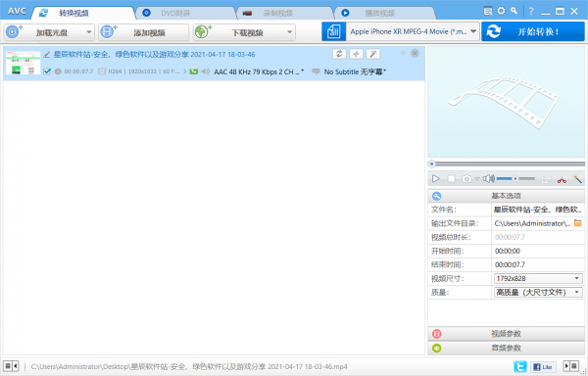Toggle the right panel collapse button

click(571, 366)
